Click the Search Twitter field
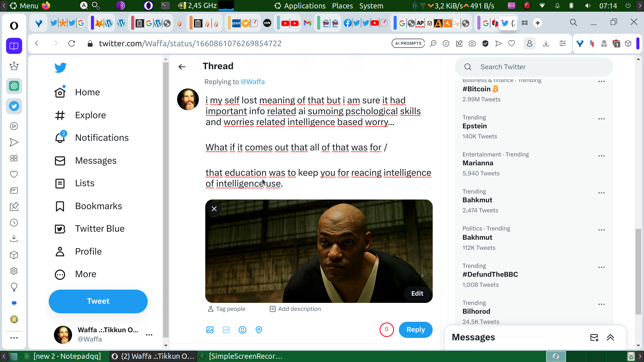 click(534, 67)
